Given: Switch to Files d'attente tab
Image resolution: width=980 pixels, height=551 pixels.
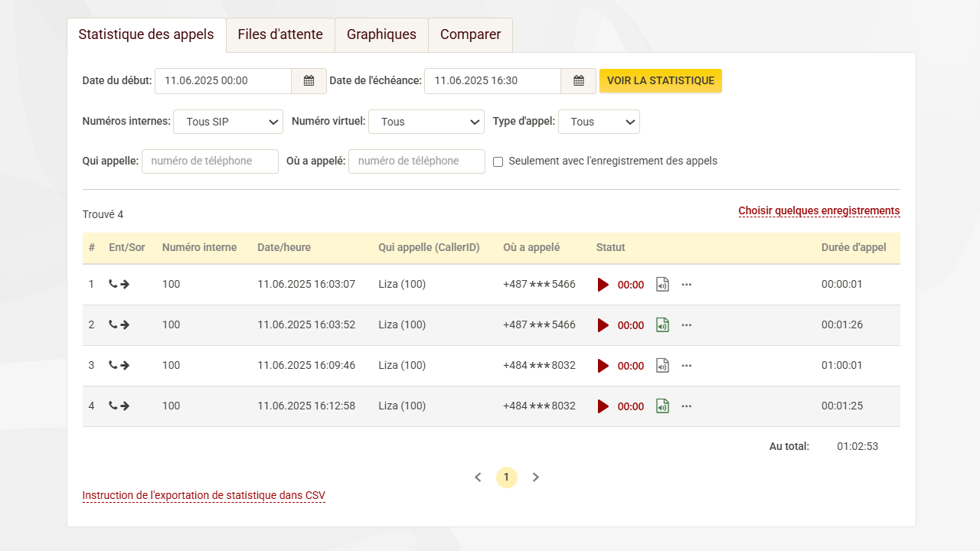Looking at the screenshot, I should (x=280, y=35).
